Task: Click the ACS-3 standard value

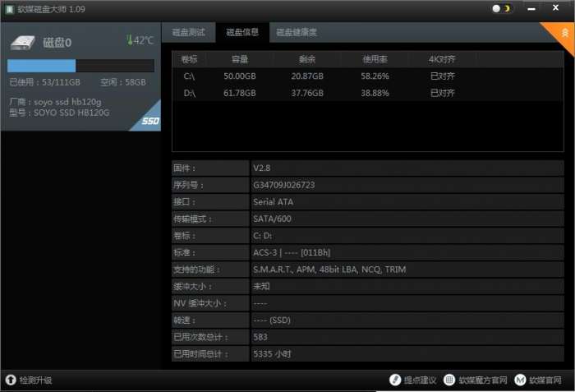Action: pyautogui.click(x=292, y=252)
